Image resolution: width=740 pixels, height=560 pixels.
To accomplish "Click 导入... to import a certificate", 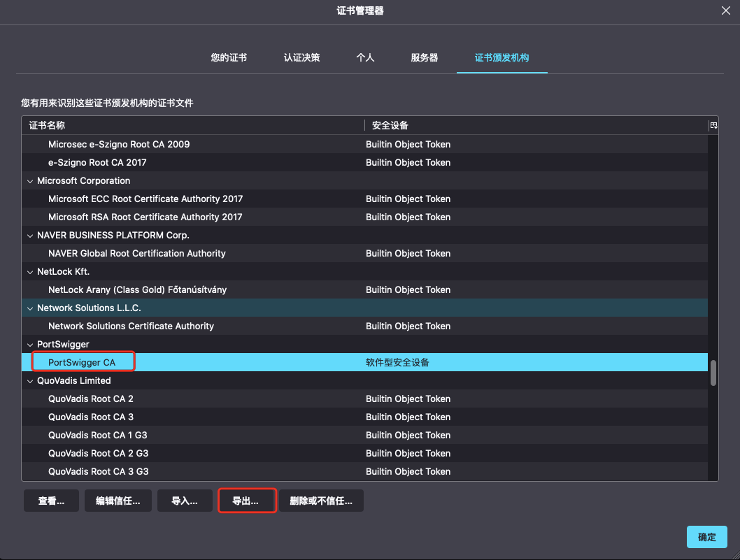I will [x=185, y=501].
